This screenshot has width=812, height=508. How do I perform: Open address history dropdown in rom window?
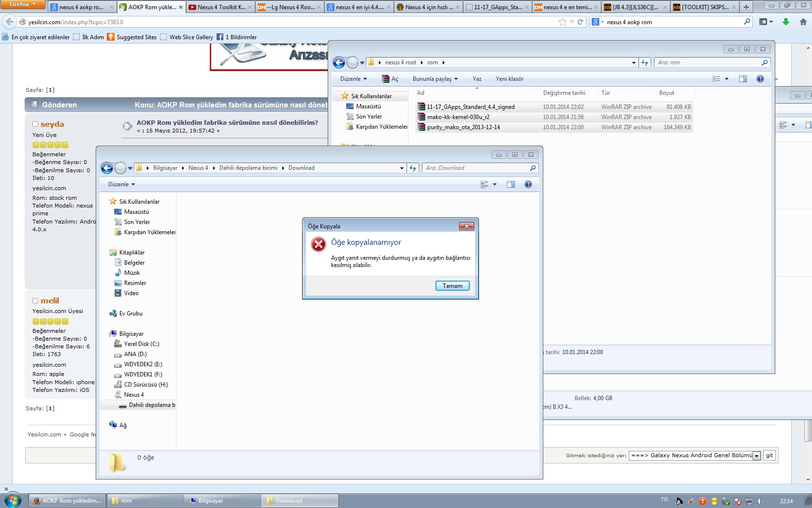tap(634, 62)
